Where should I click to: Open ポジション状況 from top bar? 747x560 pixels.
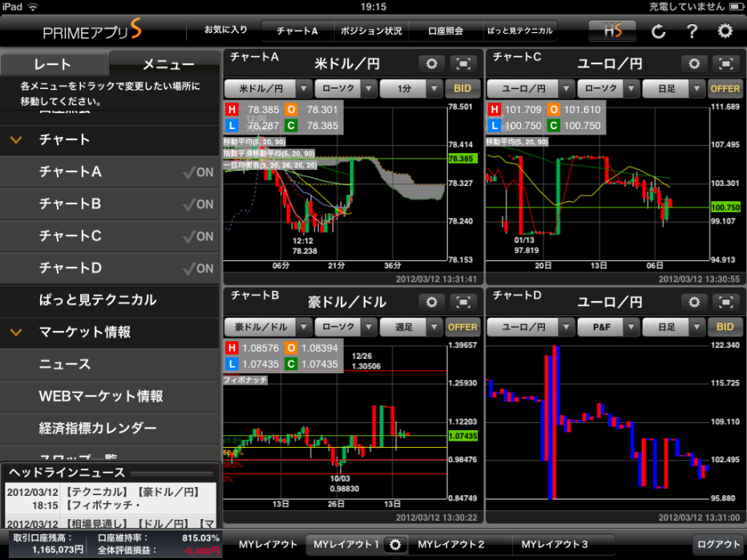point(371,31)
